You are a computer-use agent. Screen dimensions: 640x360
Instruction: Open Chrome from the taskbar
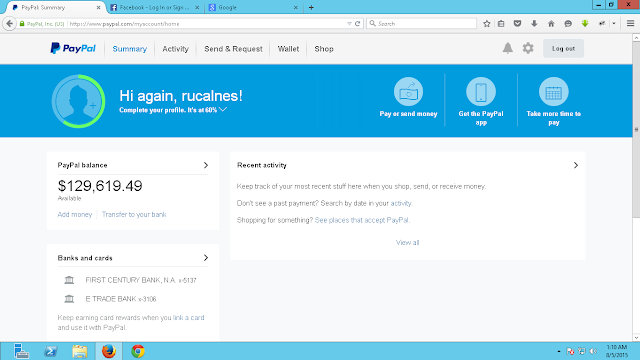pos(138,351)
